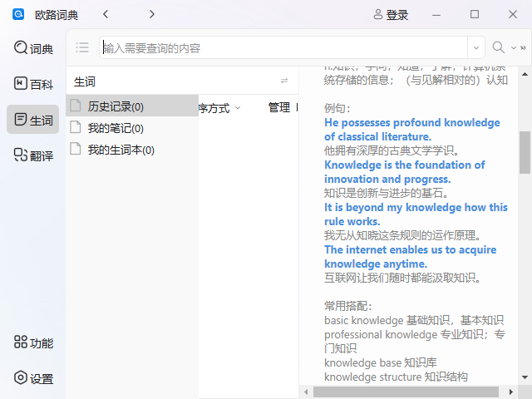The width and height of the screenshot is (532, 399).
Task: Click the swap icon in 生词 header
Action: pos(284,81)
